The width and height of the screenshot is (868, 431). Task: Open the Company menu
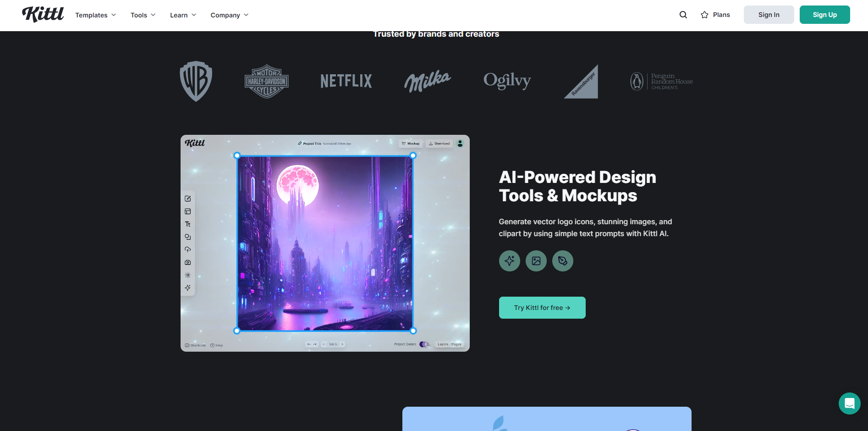[x=229, y=15]
